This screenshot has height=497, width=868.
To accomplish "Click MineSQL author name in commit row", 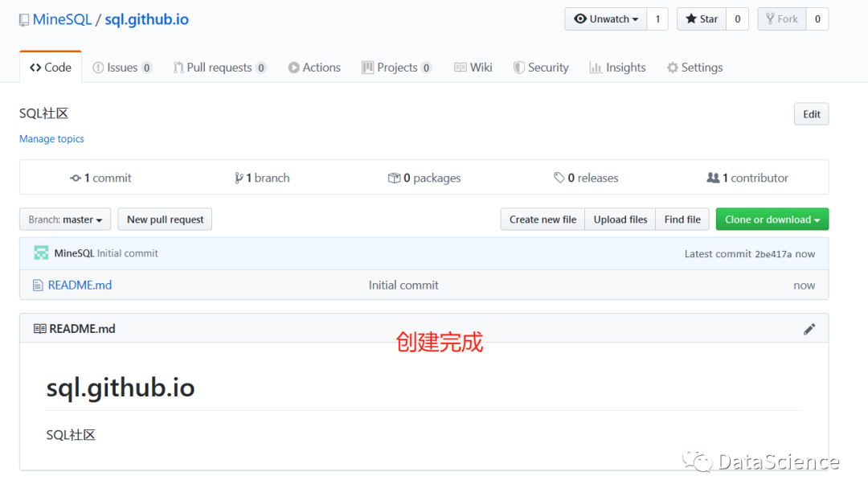I will (74, 253).
